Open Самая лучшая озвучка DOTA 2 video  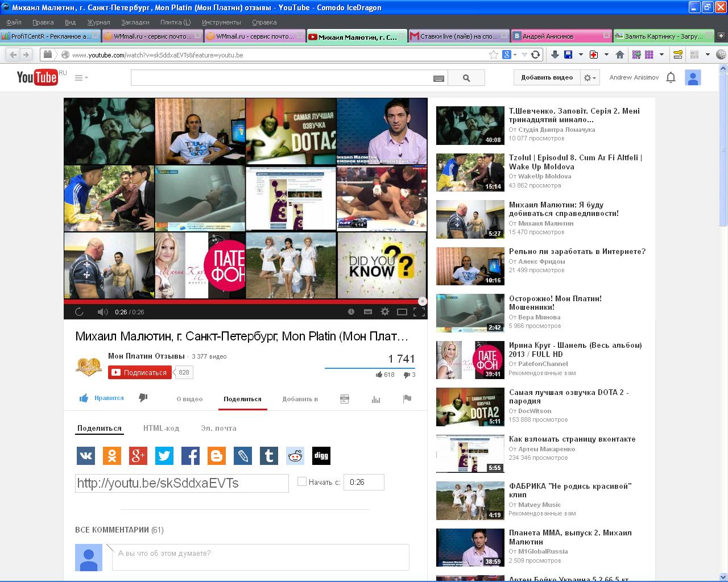pos(569,397)
